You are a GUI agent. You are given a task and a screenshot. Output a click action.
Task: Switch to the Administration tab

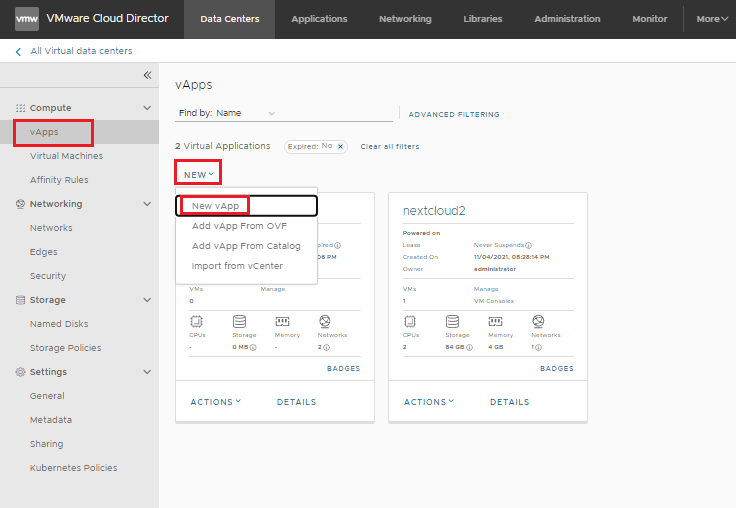pos(567,19)
